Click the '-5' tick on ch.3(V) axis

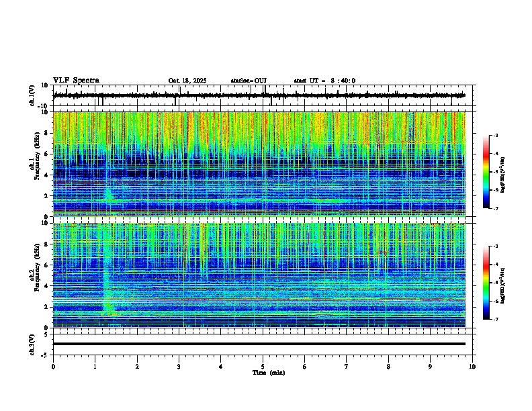point(45,355)
